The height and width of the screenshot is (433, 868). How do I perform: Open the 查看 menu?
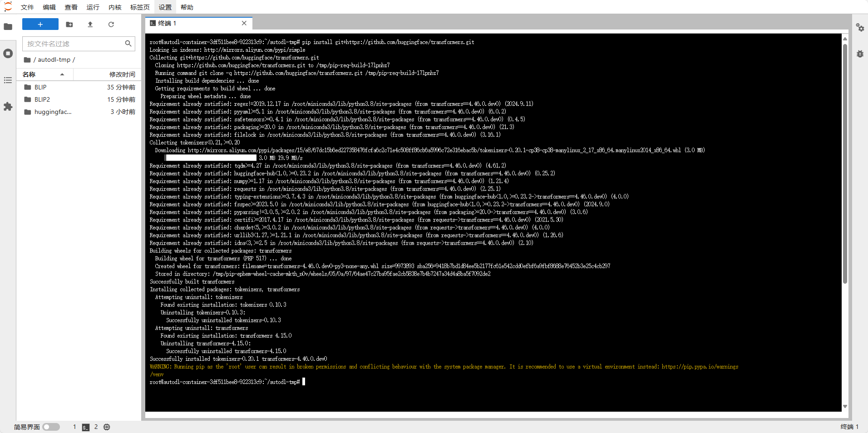click(x=71, y=7)
